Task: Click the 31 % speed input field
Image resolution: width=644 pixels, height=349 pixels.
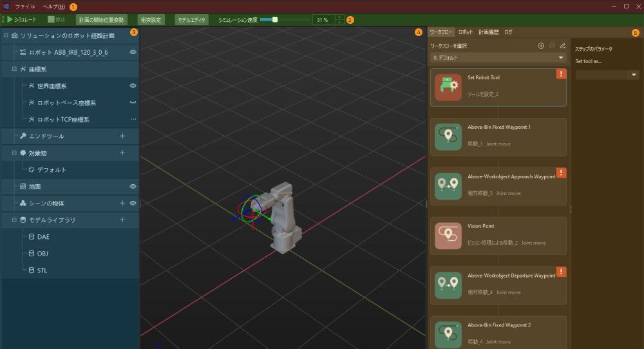Action: (323, 20)
